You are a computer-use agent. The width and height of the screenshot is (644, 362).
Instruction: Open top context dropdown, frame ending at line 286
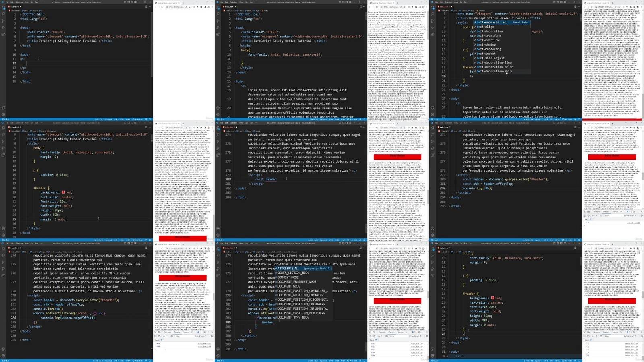click(x=594, y=216)
